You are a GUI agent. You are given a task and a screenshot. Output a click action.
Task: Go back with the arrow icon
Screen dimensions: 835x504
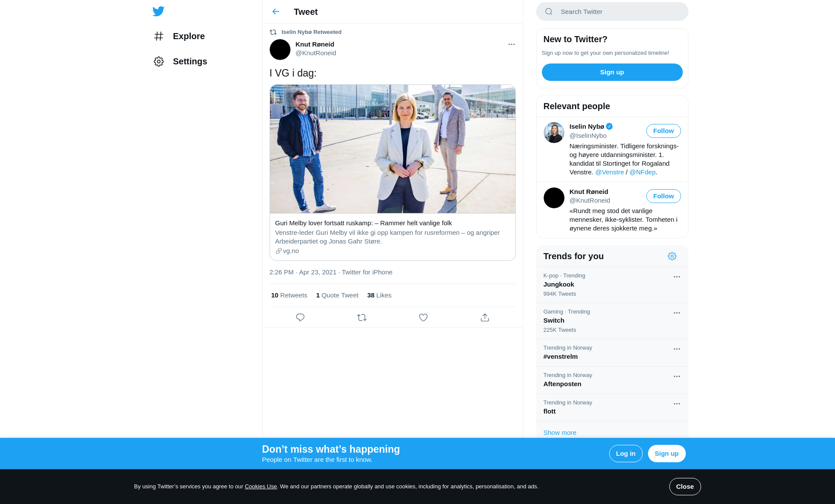click(276, 12)
